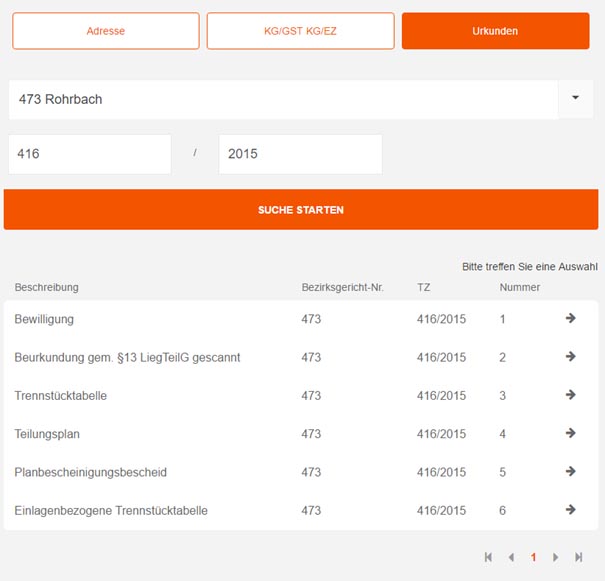This screenshot has height=581, width=605.
Task: Go to the first results page
Action: 488,557
